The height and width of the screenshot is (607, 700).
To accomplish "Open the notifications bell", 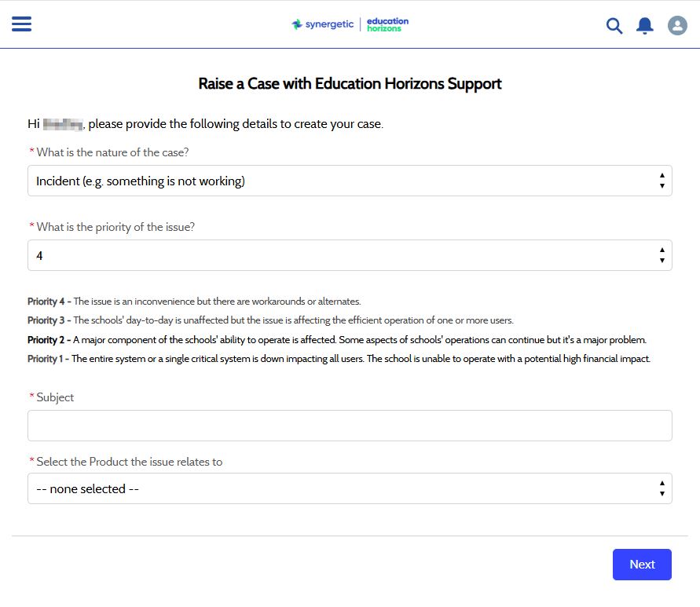I will pos(644,26).
